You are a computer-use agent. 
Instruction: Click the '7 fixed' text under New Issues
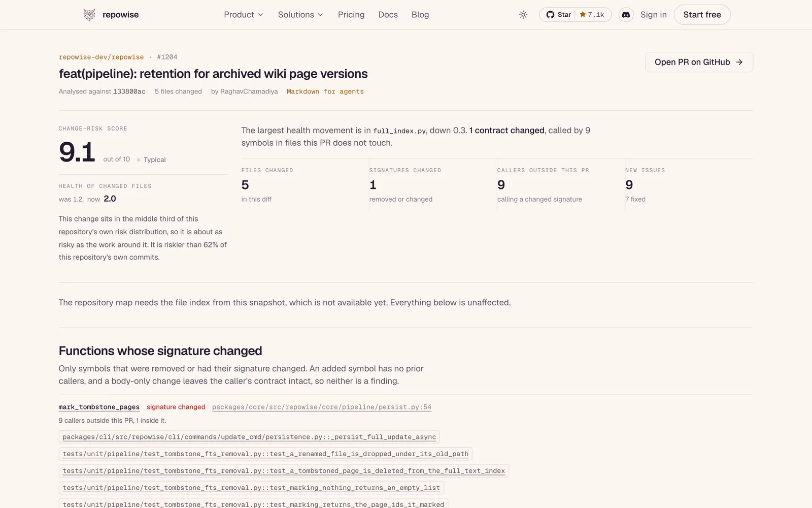pyautogui.click(x=635, y=199)
